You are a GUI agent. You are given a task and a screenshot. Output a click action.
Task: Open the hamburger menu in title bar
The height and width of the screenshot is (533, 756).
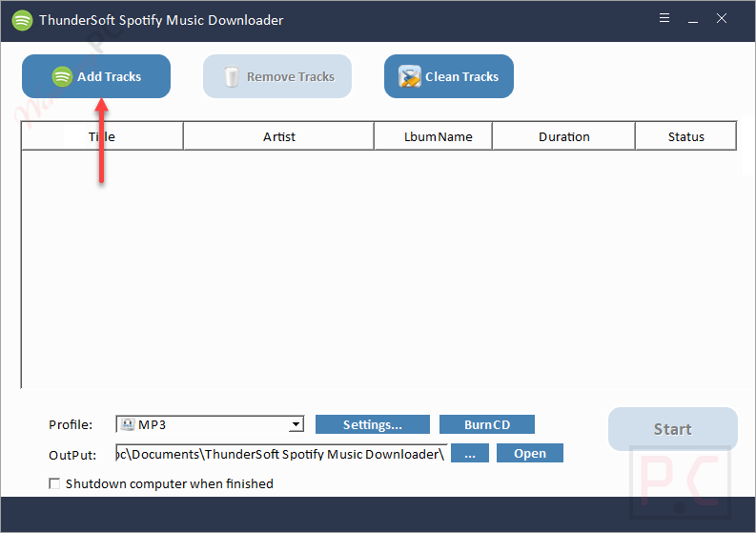(x=664, y=18)
